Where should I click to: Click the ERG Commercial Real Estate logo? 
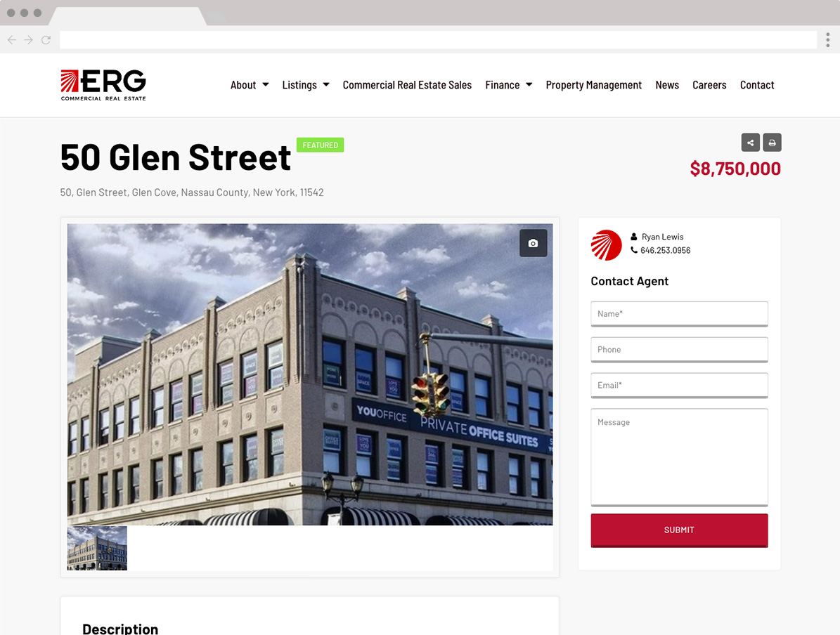click(x=103, y=85)
